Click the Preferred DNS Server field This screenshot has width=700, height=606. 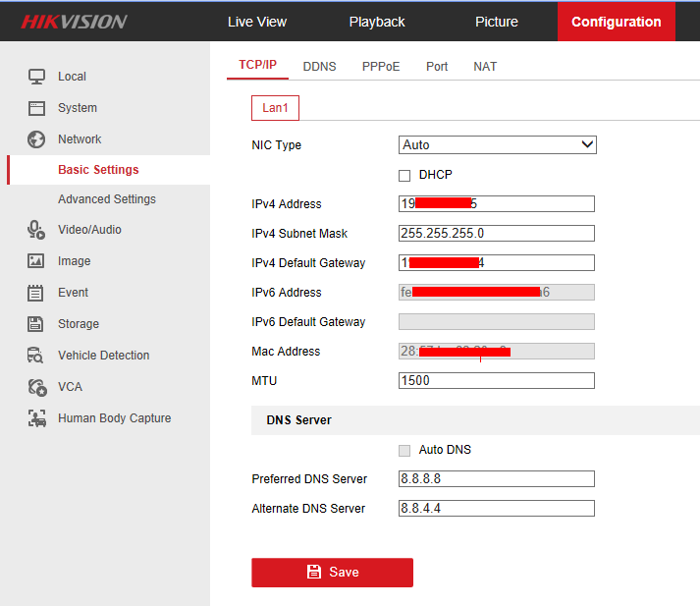(497, 479)
